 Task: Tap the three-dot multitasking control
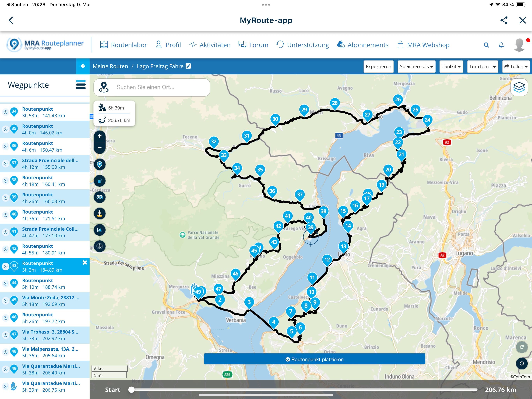pyautogui.click(x=266, y=4)
